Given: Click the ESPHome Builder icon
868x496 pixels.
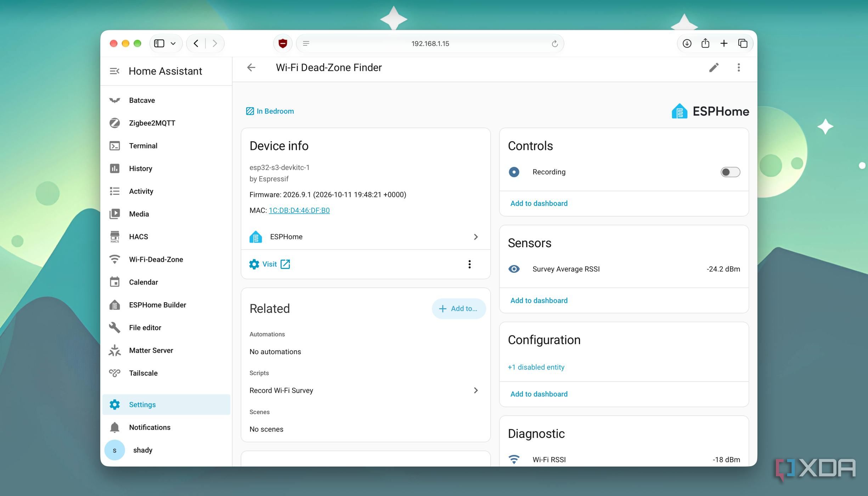Looking at the screenshot, I should coord(114,305).
